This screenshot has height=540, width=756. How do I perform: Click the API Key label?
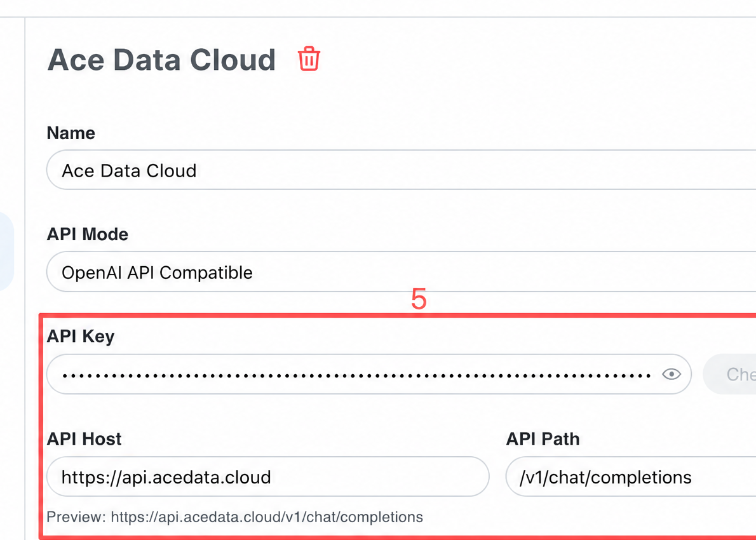pyautogui.click(x=81, y=336)
